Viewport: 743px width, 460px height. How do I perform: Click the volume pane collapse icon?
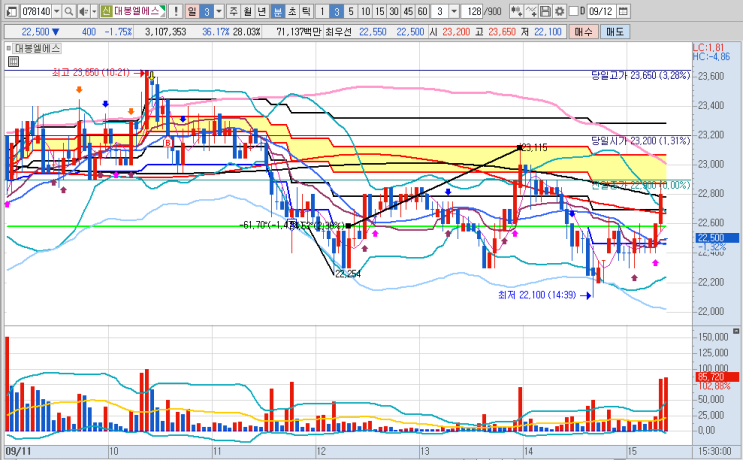pos(735,331)
